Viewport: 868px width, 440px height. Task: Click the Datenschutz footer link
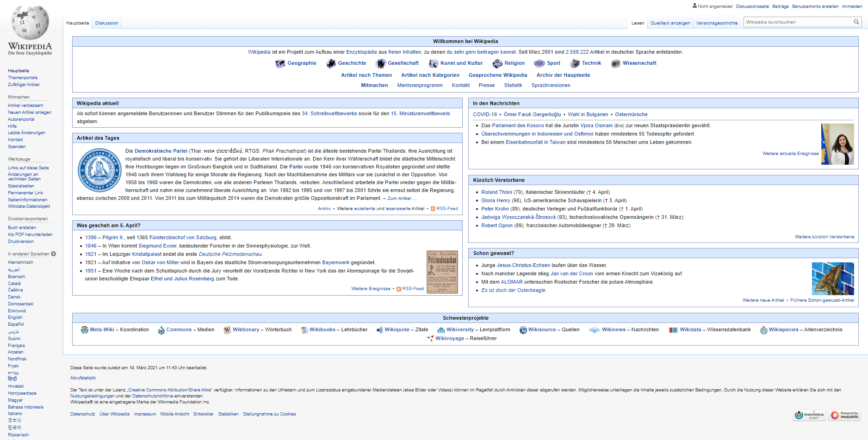click(x=82, y=414)
